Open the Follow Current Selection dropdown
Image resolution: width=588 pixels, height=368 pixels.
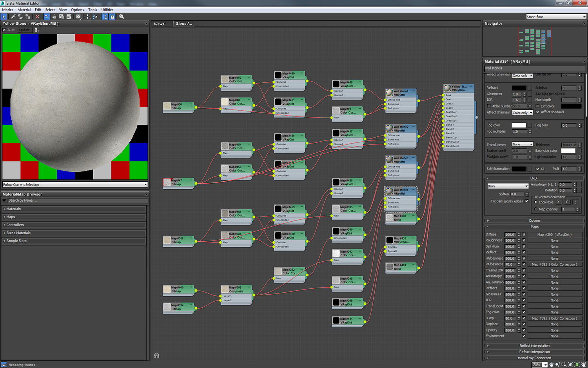(x=74, y=184)
